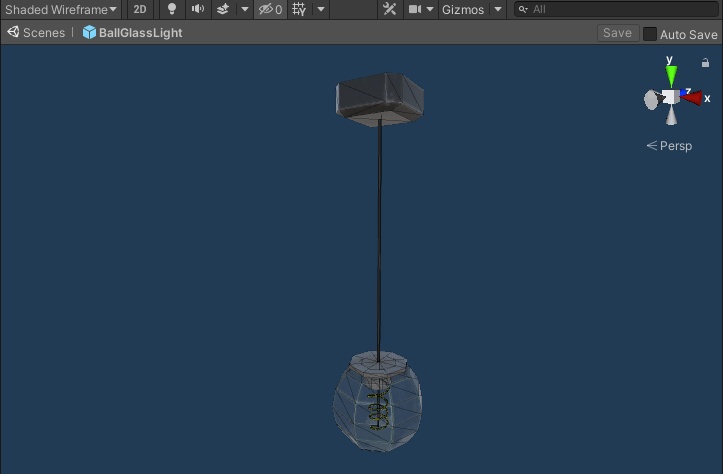Toggle skybox and effects icon
723x474 pixels.
point(223,9)
